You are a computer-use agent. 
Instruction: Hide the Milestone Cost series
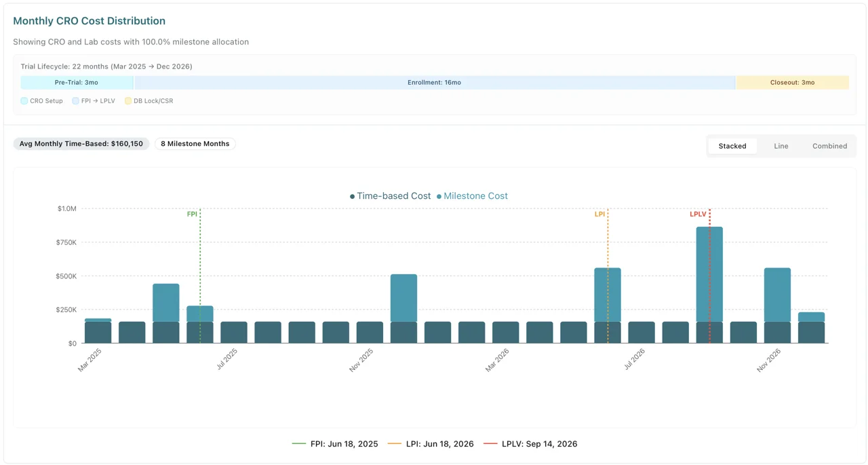475,196
